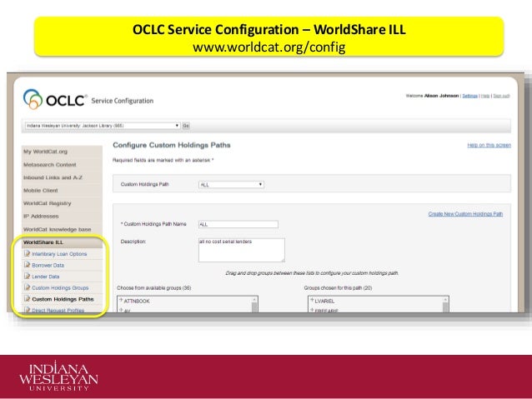Click drag handle next to LVARIEL group

pos(312,300)
